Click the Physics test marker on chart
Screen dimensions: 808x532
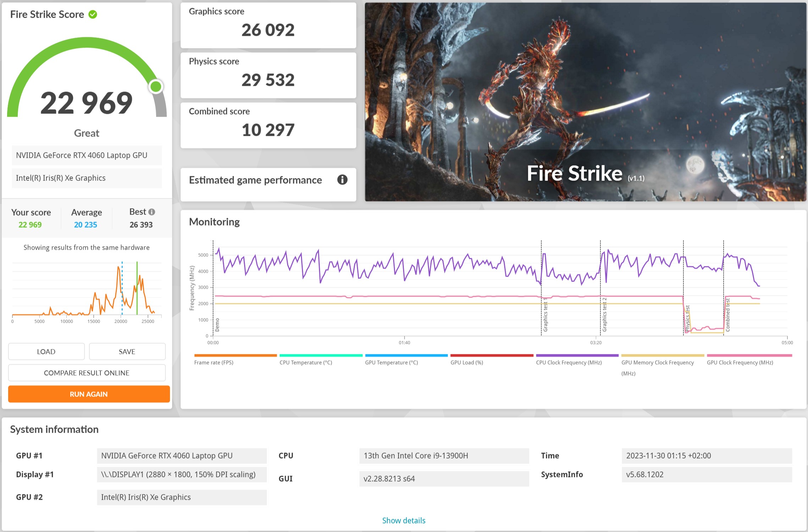[687, 318]
